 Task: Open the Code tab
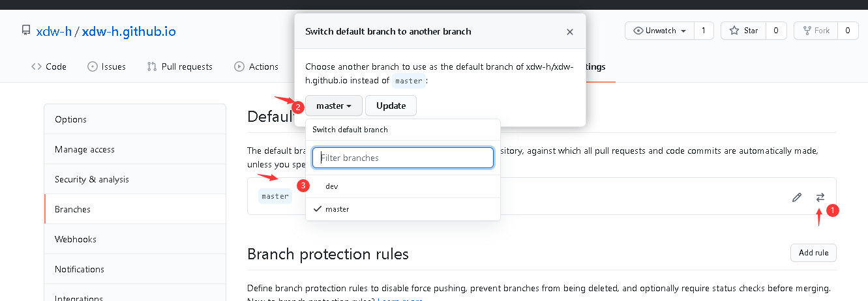click(49, 66)
